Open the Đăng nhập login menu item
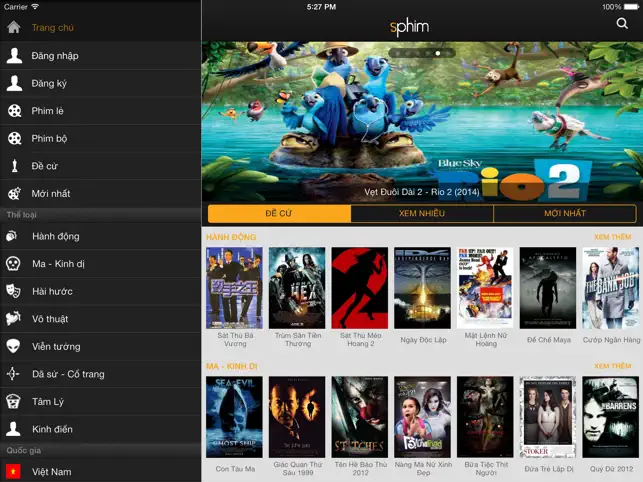 100,55
